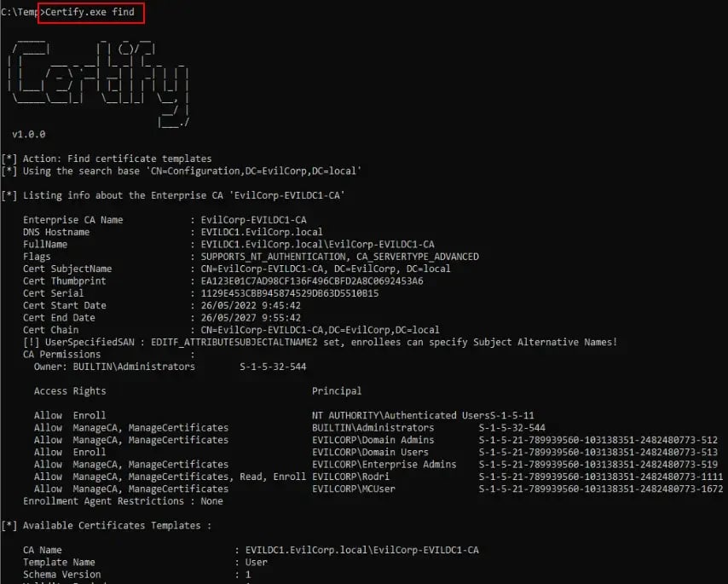
Task: Click the 'Owner: BUILTIN\Administrators' text
Action: coord(115,367)
